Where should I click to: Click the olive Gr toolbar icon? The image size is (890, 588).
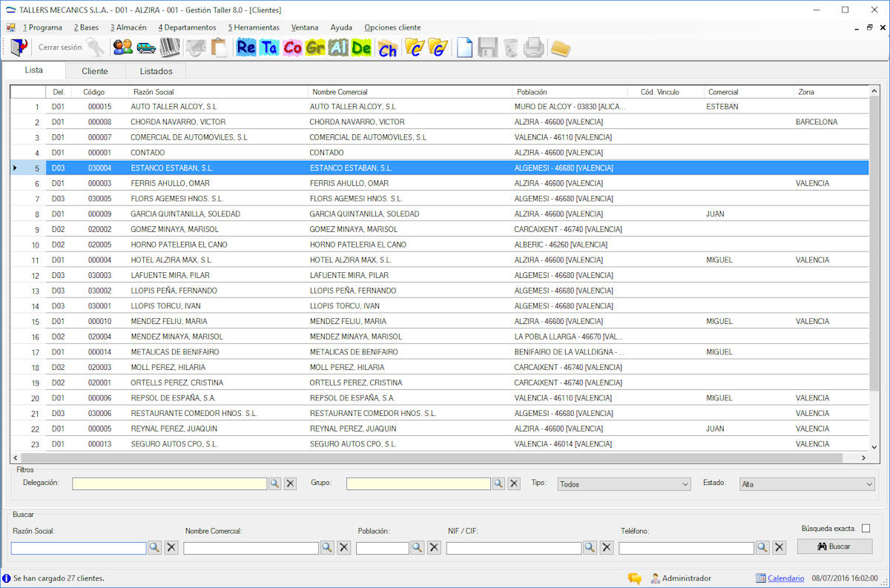[315, 47]
